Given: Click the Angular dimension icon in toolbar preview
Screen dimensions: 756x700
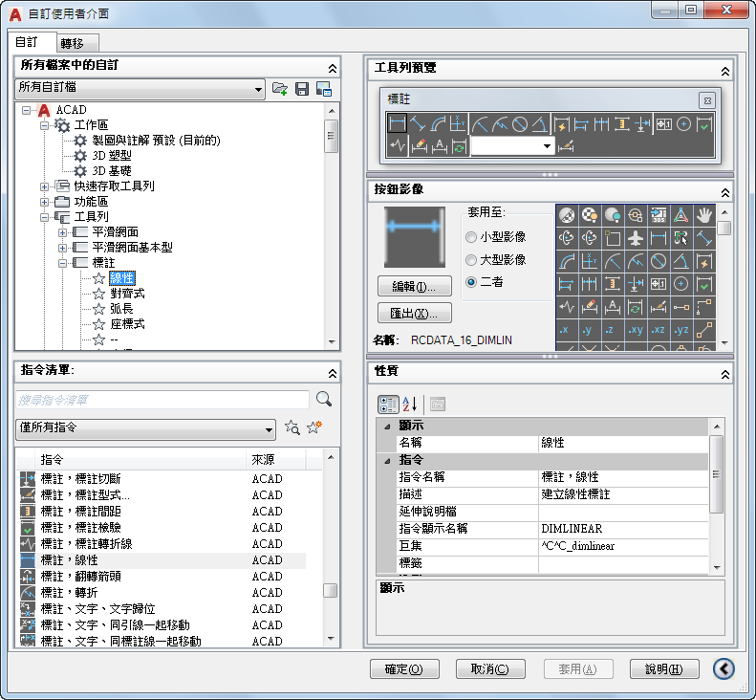Looking at the screenshot, I should pyautogui.click(x=539, y=124).
